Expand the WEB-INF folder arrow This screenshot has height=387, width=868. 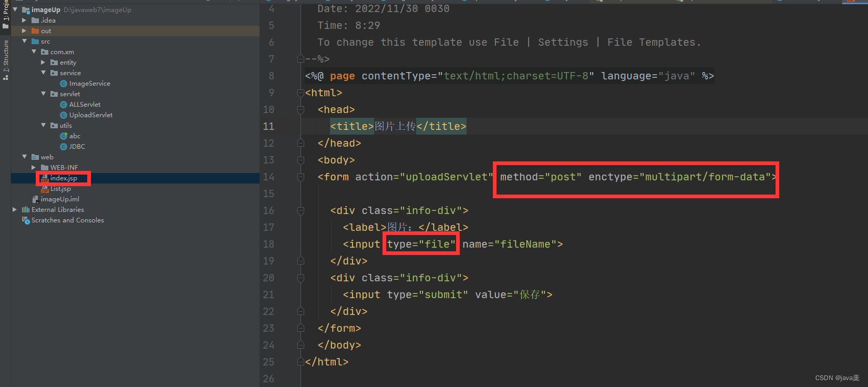(x=34, y=167)
